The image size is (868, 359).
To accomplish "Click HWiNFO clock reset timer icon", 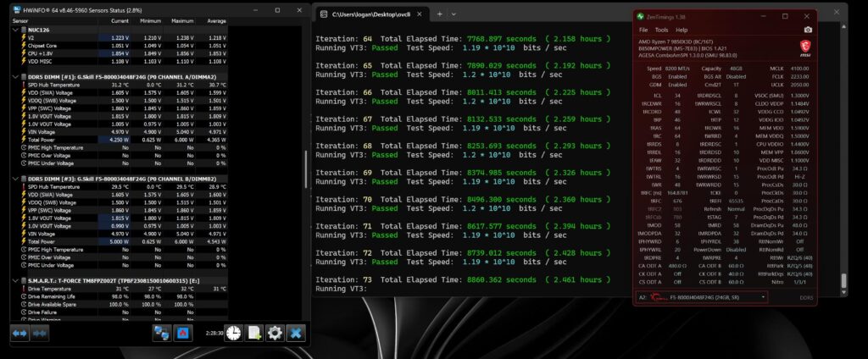I will tap(234, 333).
